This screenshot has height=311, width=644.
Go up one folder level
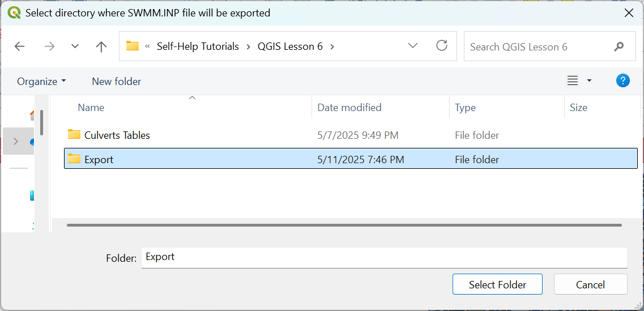101,46
